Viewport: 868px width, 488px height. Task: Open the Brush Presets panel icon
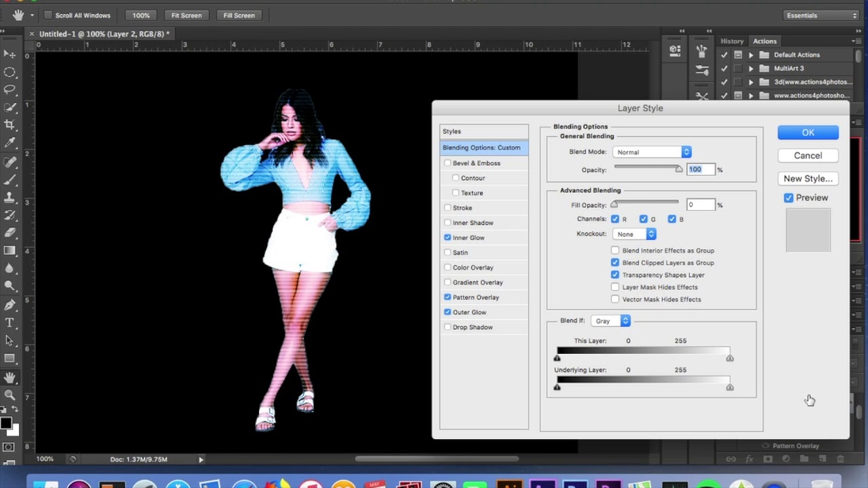(x=701, y=51)
